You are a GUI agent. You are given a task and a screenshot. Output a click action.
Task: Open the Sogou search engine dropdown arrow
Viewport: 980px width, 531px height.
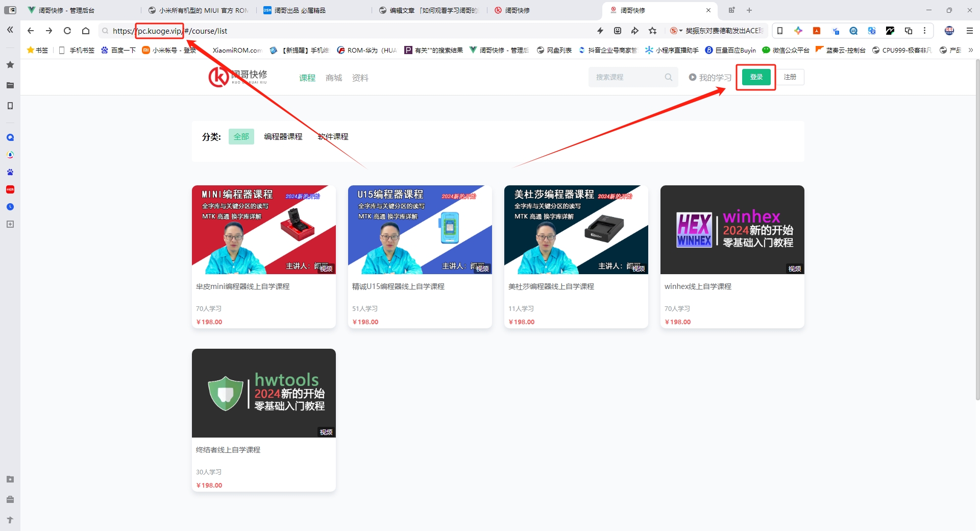[x=681, y=31]
